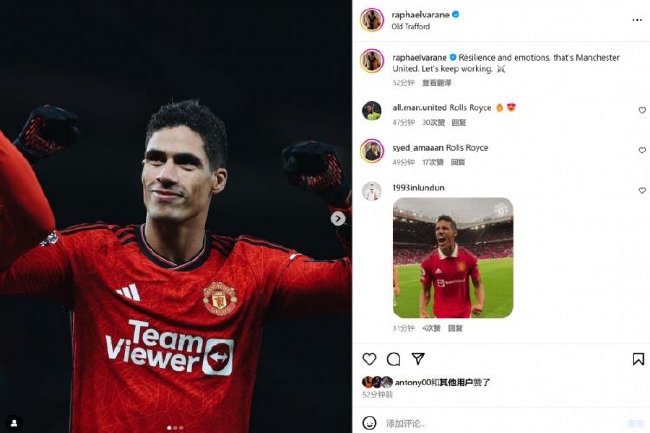650x433 pixels.
Task: Open comments with speech bubble icon
Action: tap(393, 359)
